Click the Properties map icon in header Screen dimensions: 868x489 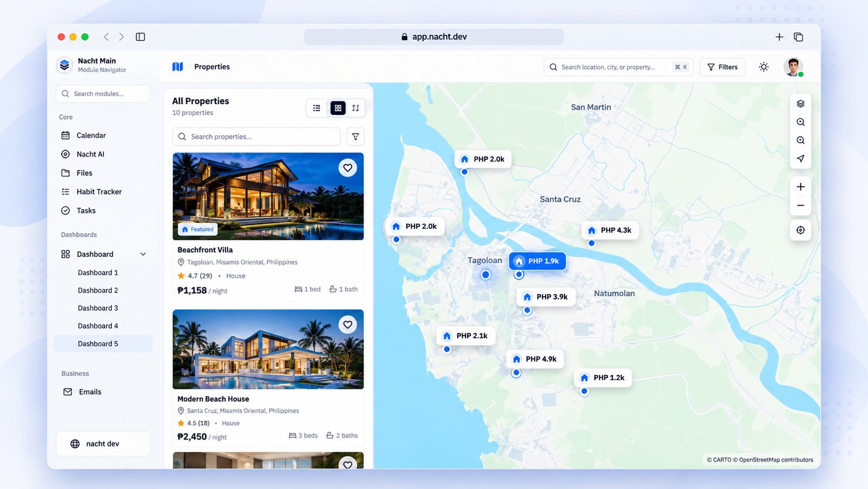[178, 67]
